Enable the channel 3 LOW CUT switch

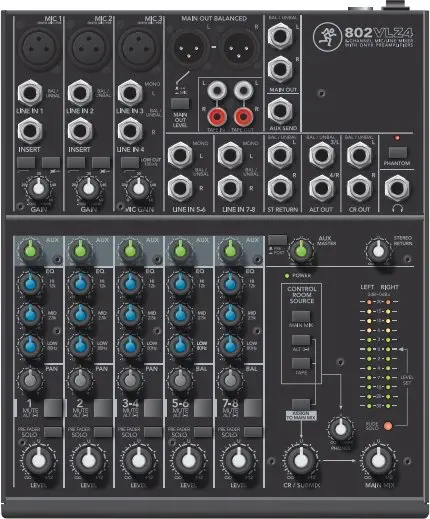tap(130, 163)
